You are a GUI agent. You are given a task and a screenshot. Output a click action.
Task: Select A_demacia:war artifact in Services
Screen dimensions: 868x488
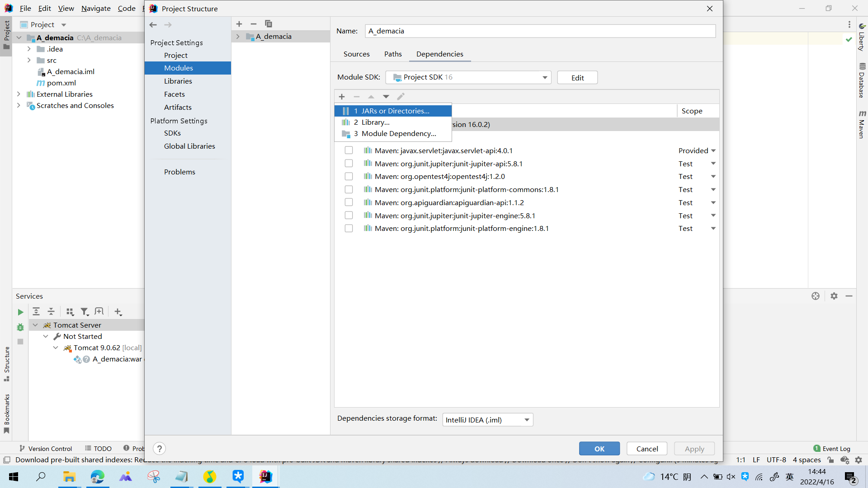tap(117, 359)
